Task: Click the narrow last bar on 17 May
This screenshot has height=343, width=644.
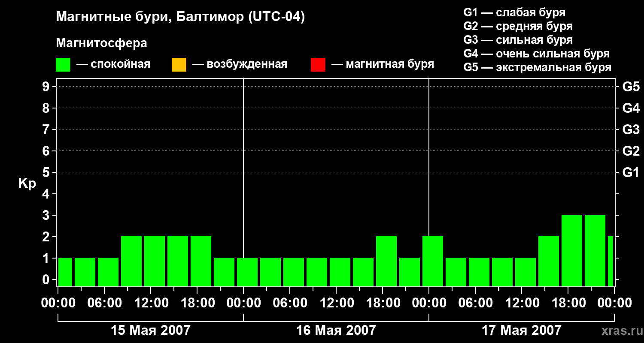Action: click(x=611, y=261)
